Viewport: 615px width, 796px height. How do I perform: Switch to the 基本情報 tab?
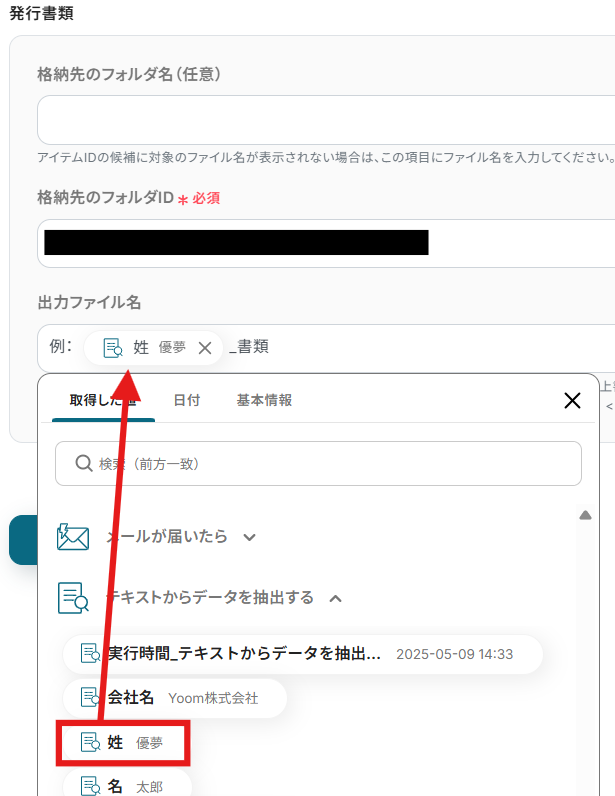pos(264,401)
